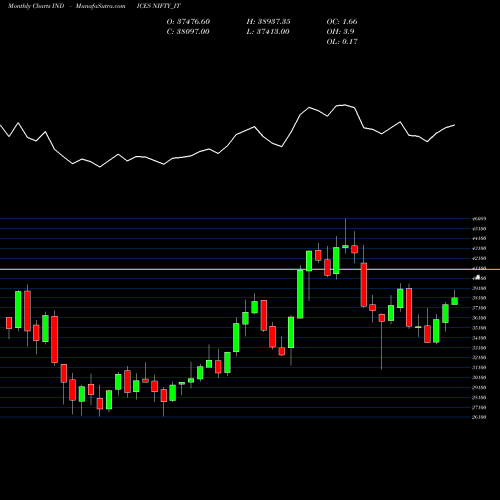Image resolution: width=500 pixels, height=500 pixels.
Task: Select the high value 'H: 38937.35'
Action: 268,22
